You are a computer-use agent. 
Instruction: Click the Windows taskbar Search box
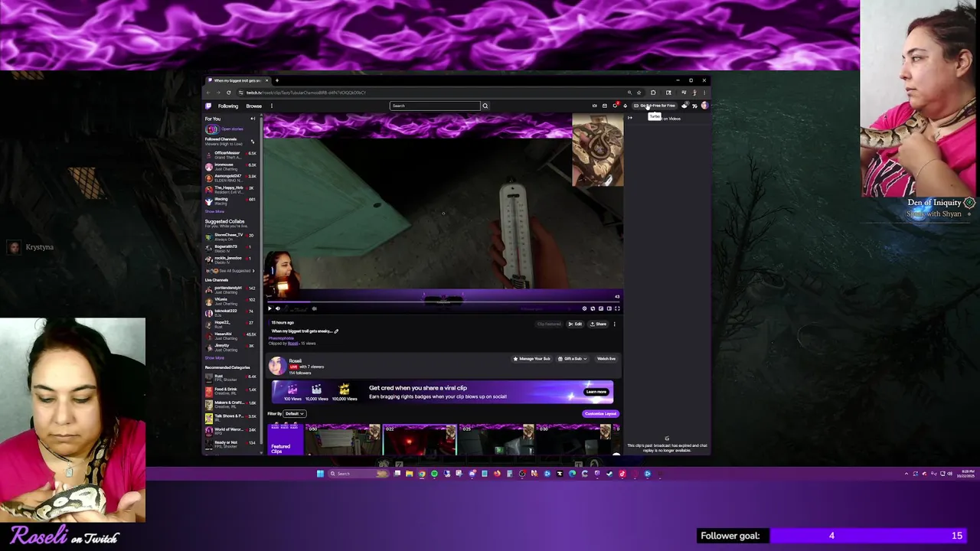tap(358, 474)
